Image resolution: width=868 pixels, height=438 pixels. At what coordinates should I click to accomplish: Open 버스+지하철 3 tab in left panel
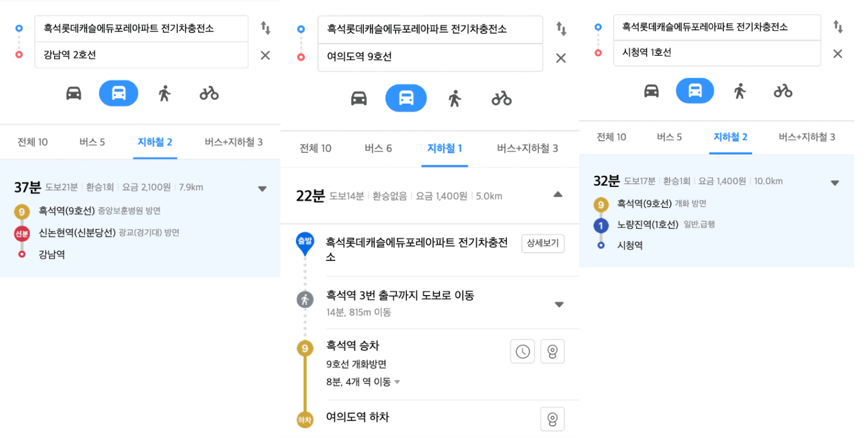pyautogui.click(x=234, y=142)
